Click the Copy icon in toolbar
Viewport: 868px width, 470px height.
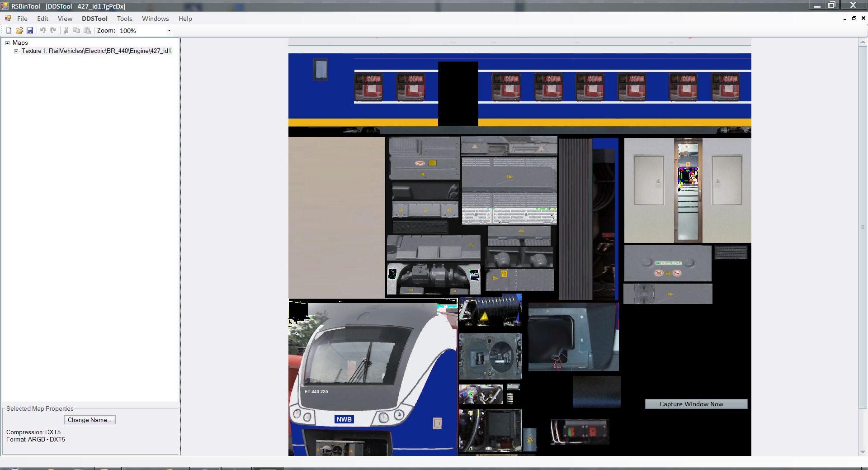coord(76,30)
